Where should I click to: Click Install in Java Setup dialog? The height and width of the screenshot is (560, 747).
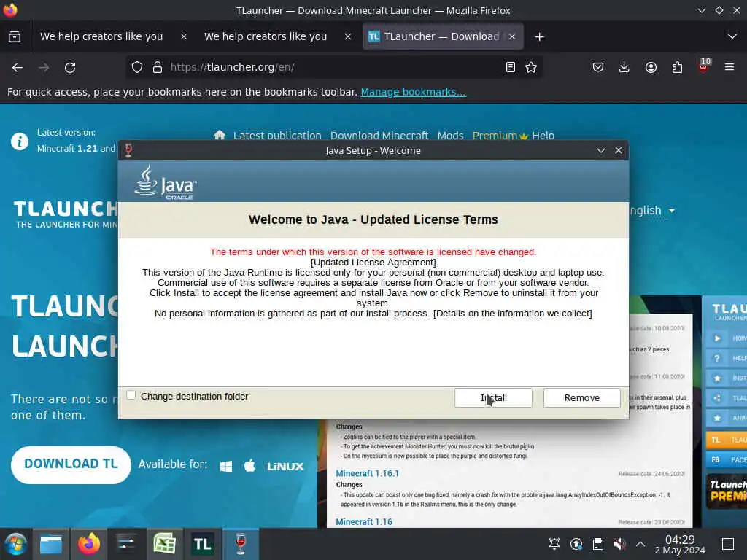[x=493, y=397]
